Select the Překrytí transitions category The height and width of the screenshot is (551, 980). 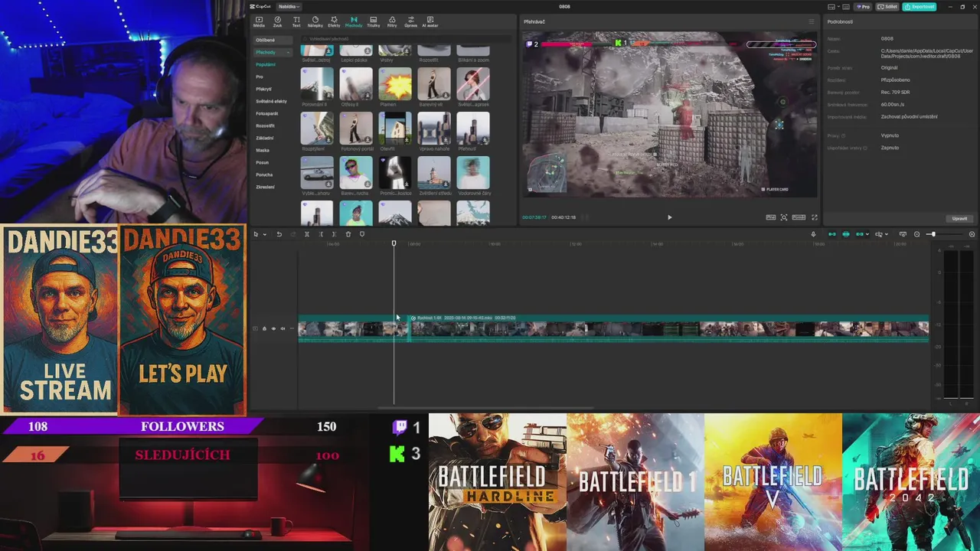pyautogui.click(x=263, y=89)
